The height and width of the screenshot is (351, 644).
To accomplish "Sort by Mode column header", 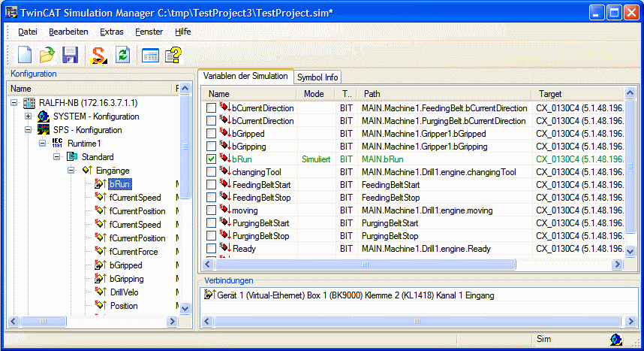I will (315, 94).
